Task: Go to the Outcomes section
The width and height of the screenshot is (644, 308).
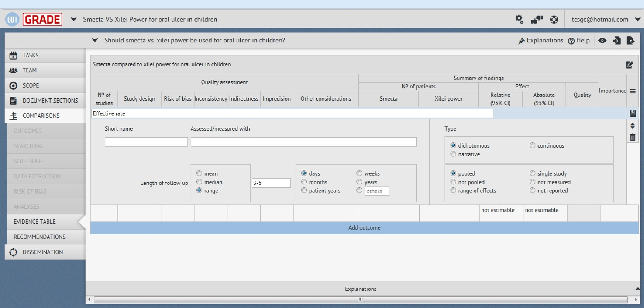Action: [46, 131]
